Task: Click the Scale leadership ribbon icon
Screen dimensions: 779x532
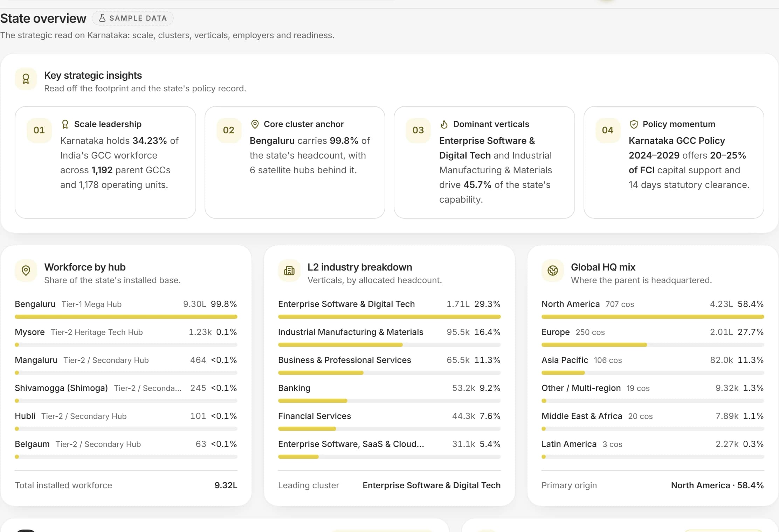Action: coord(65,124)
